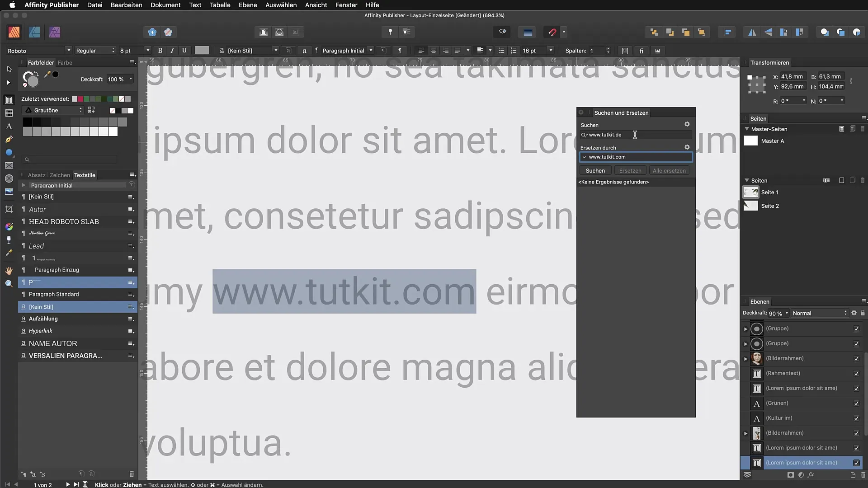Open the Tabelle menu

pyautogui.click(x=220, y=5)
